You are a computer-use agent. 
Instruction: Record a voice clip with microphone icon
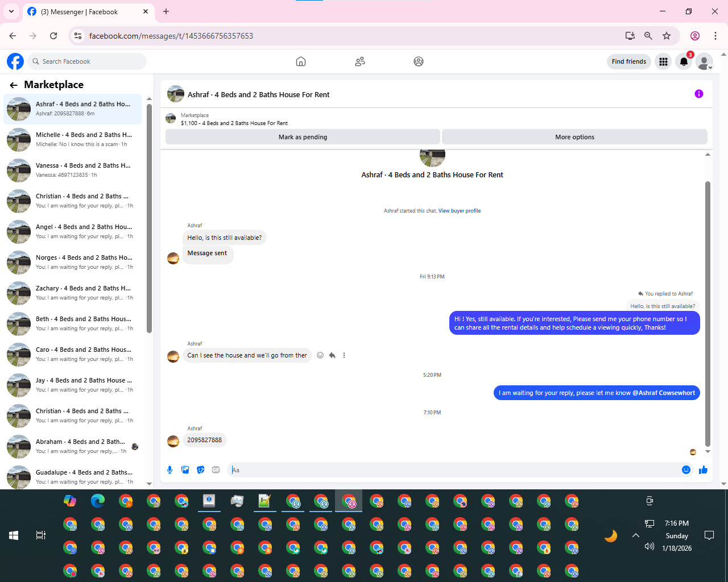tap(169, 469)
